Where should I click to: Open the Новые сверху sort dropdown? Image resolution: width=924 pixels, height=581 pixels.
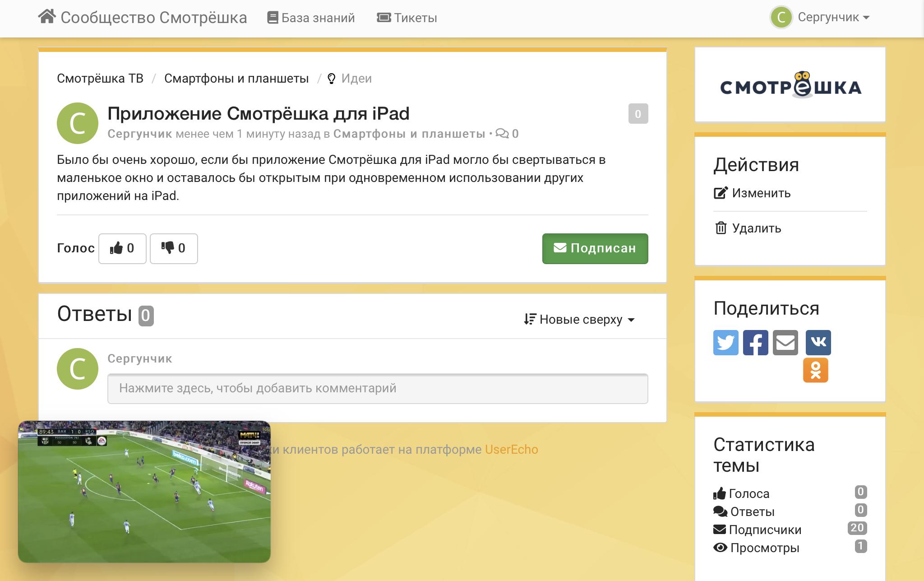[579, 320]
